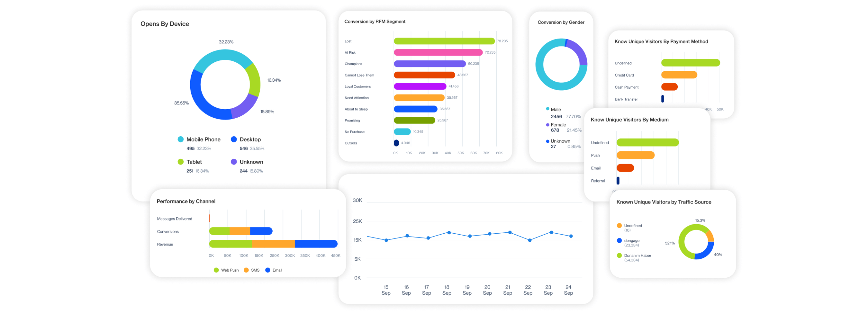Click the Undefined legend dot in Traffic Source
The image size is (868, 314).
tap(619, 225)
